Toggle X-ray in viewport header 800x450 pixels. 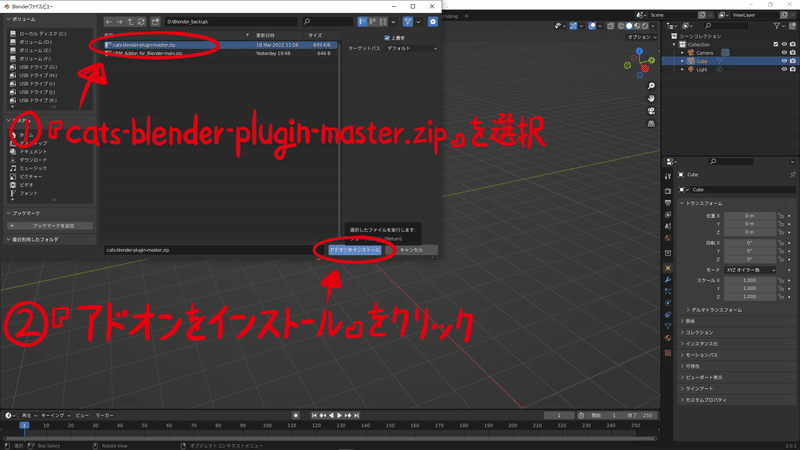click(610, 26)
